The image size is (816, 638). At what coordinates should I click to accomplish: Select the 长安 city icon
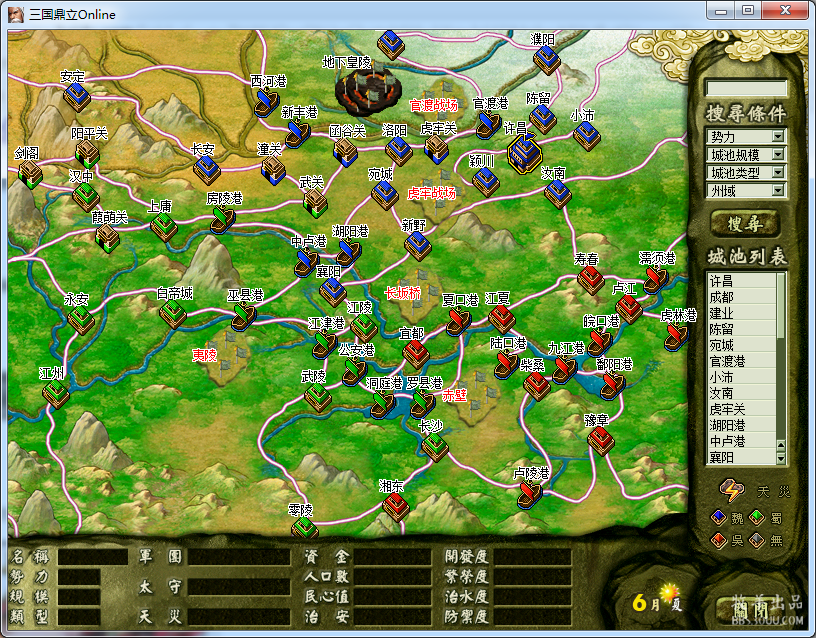pyautogui.click(x=207, y=170)
